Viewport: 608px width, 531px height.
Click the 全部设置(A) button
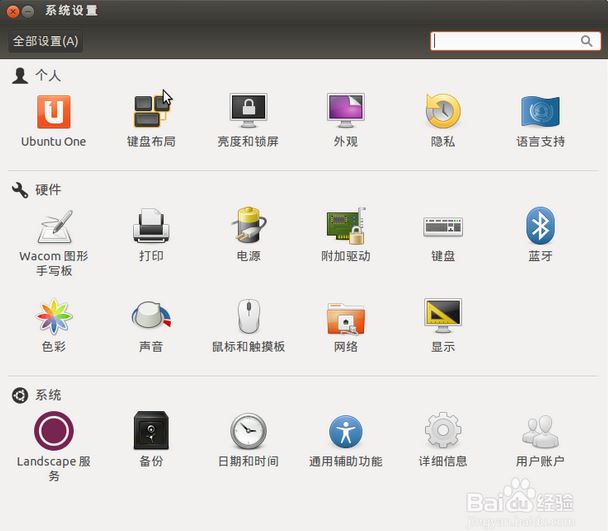(x=45, y=41)
